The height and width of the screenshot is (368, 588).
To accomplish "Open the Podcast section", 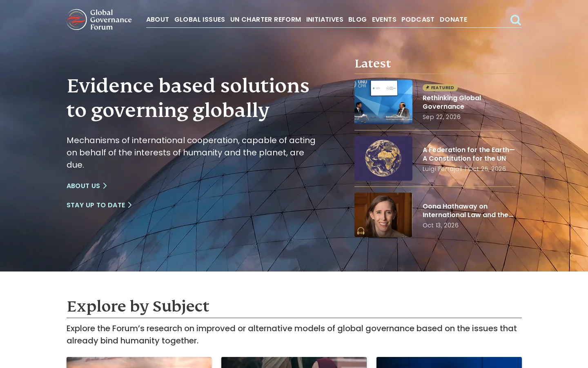I will pyautogui.click(x=418, y=19).
